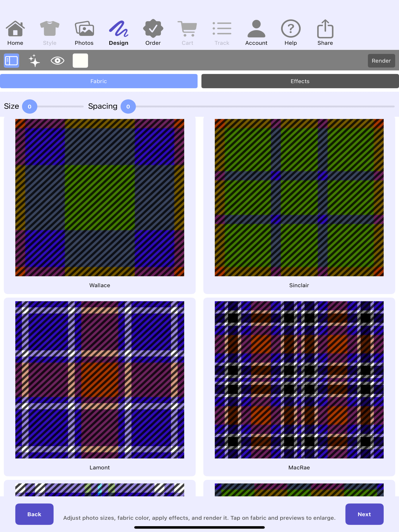This screenshot has width=399, height=532.
Task: Click the Spacing slider knob
Action: point(128,107)
